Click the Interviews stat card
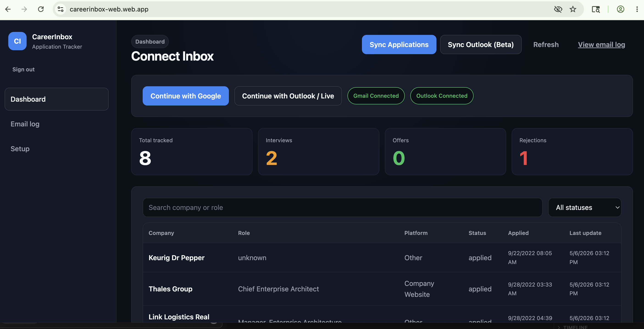644x329 pixels. (x=319, y=152)
